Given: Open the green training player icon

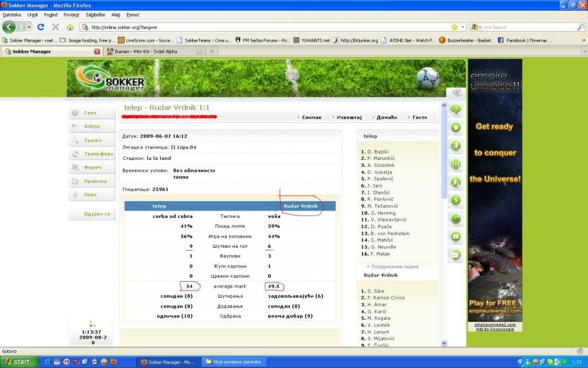Looking at the screenshot, I should tap(455, 182).
